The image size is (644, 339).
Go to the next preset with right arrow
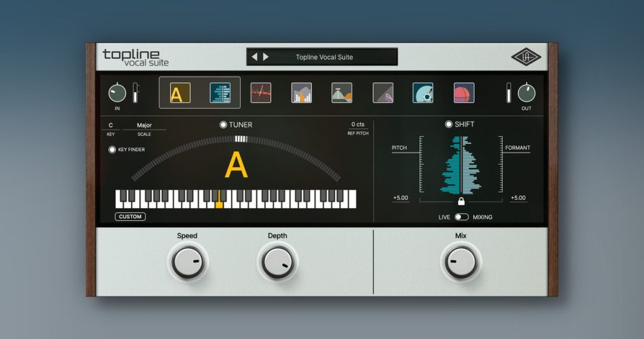tap(266, 57)
